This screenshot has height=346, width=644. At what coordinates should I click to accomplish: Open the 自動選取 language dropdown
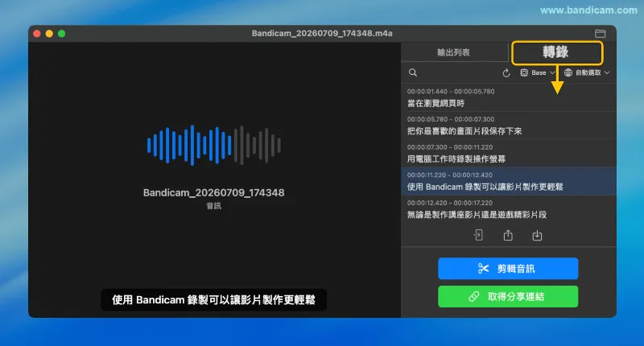click(587, 72)
